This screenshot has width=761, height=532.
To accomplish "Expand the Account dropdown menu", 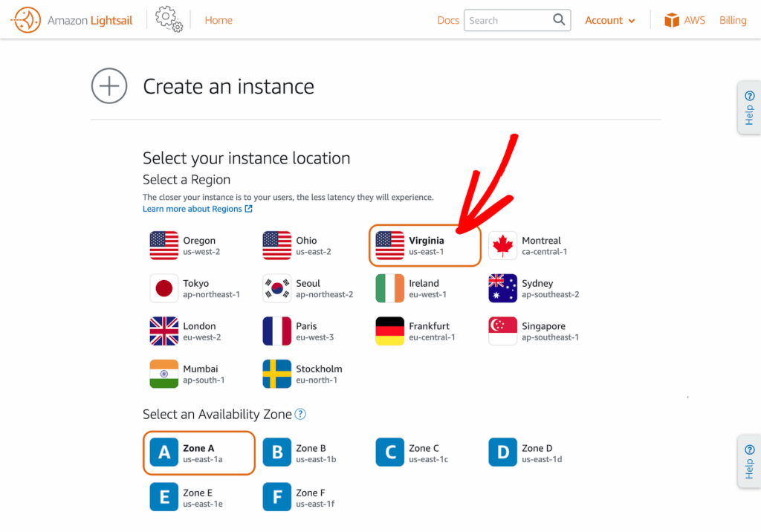I will point(610,20).
